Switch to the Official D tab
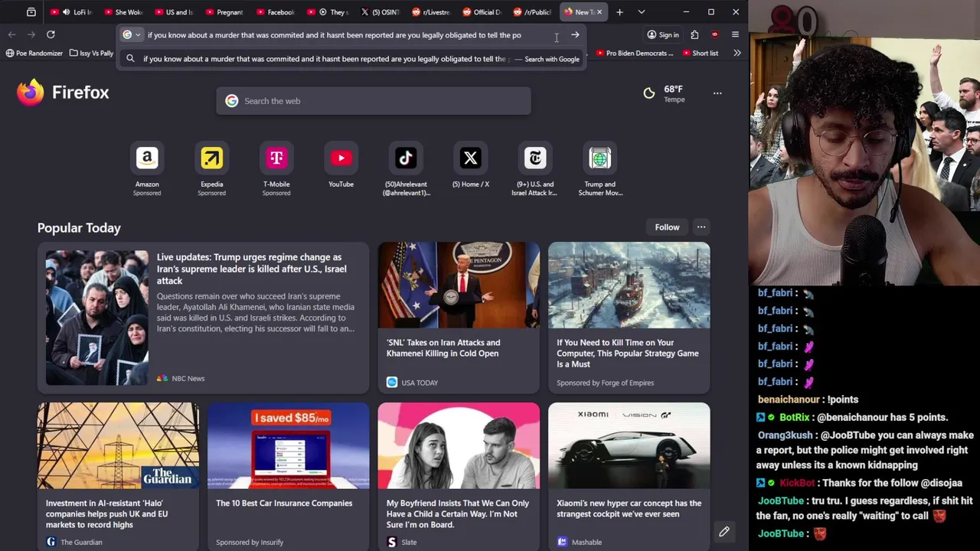Viewport: 980px width, 551px height. [x=482, y=12]
